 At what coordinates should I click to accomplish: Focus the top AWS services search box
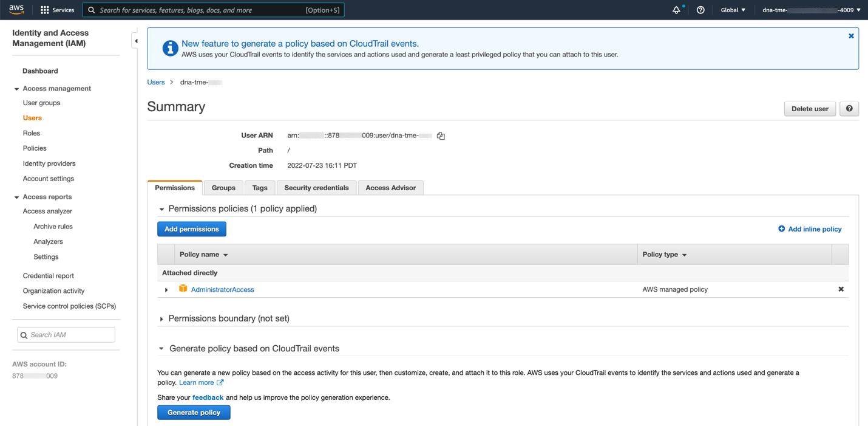click(x=214, y=10)
